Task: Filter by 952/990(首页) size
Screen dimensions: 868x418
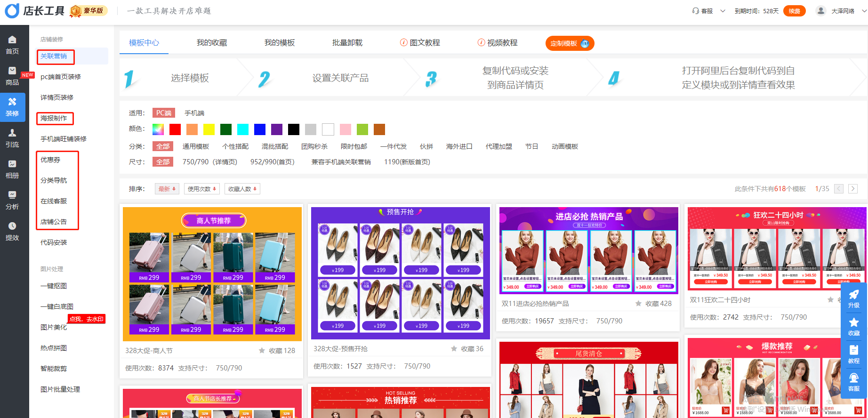Action: pos(273,162)
